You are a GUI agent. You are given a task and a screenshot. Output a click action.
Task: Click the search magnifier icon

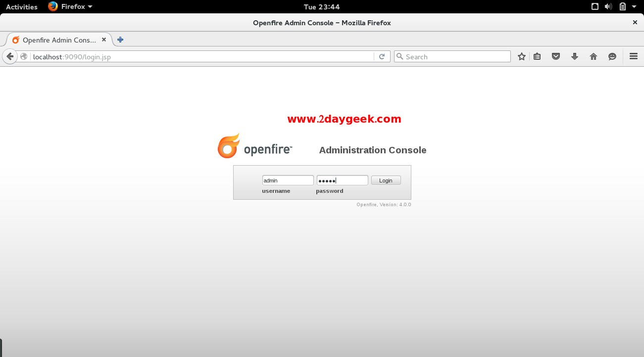(x=400, y=56)
